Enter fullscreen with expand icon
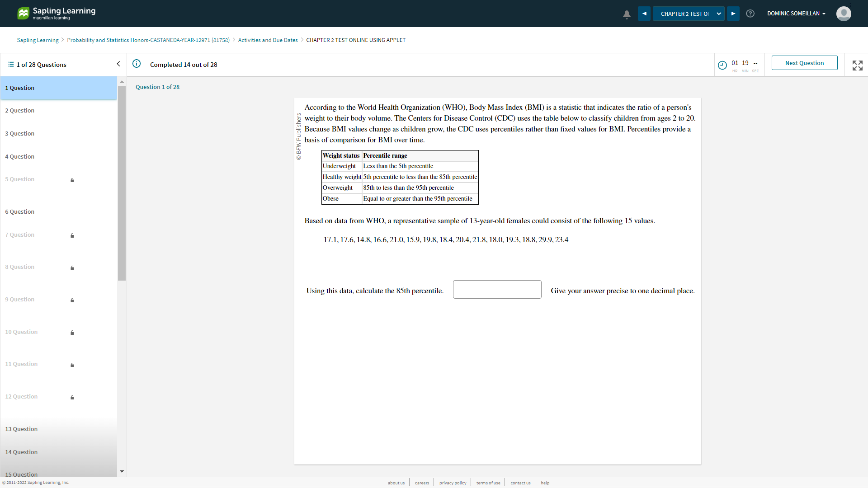868x488 pixels. tap(857, 65)
